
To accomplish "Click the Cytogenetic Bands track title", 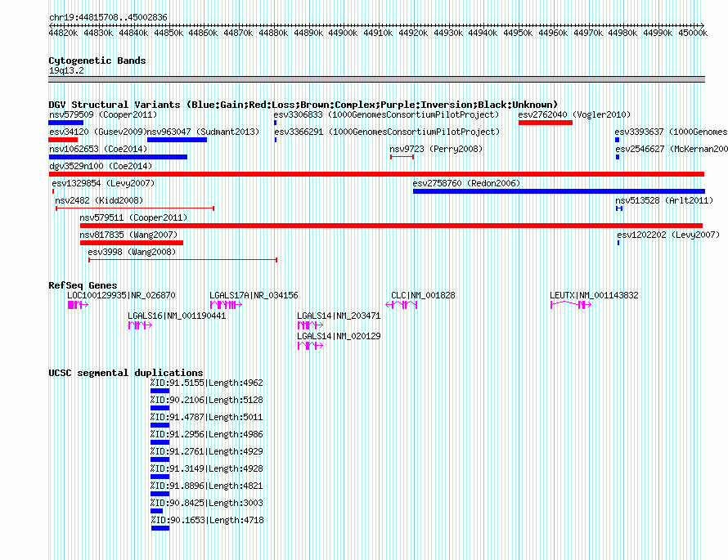I will click(x=97, y=60).
